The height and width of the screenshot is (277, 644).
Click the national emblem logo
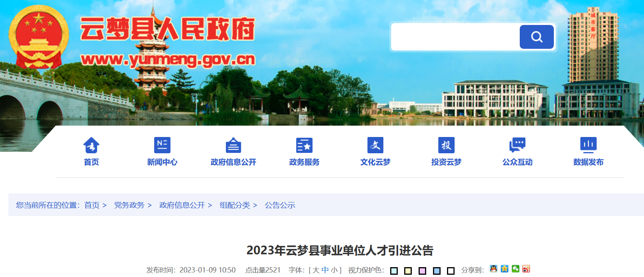click(39, 37)
